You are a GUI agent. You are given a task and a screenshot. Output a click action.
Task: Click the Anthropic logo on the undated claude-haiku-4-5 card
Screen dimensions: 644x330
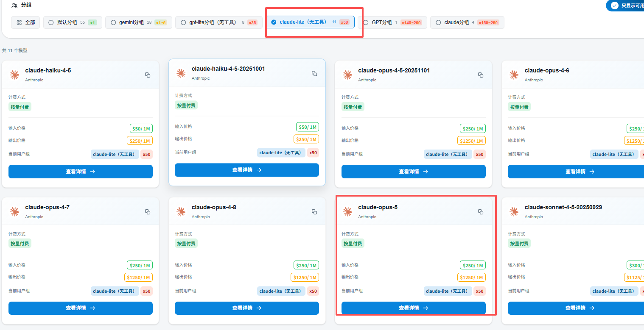coord(15,75)
